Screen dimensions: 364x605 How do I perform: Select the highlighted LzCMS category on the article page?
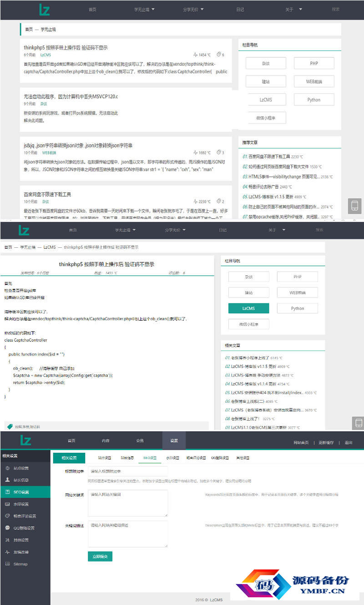pyautogui.click(x=248, y=308)
